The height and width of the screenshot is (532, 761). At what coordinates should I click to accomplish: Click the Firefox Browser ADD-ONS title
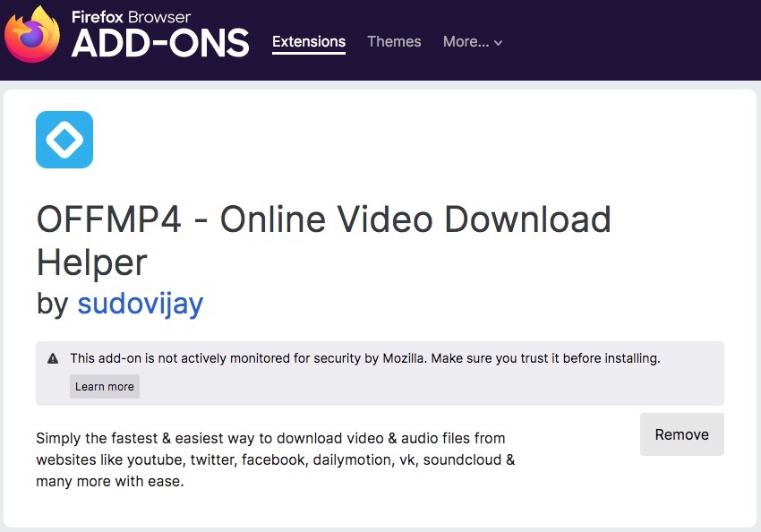tap(160, 34)
